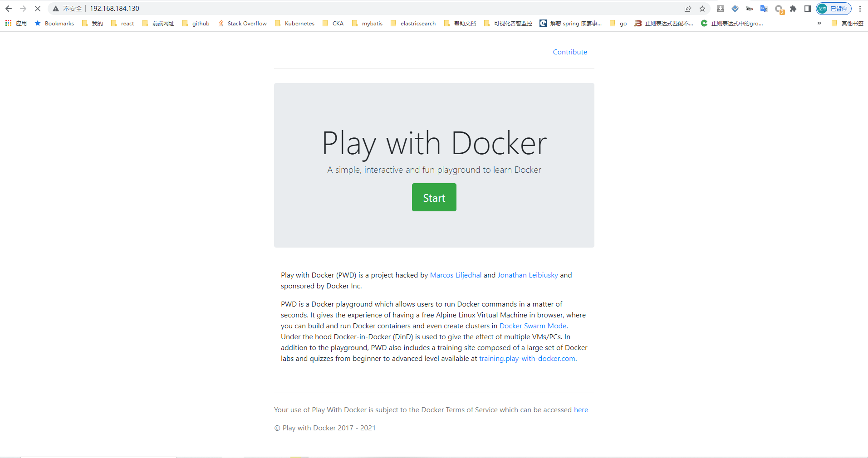Open the 前端网址 bookmark folder
Image resolution: width=868 pixels, height=458 pixels.
pyautogui.click(x=158, y=23)
